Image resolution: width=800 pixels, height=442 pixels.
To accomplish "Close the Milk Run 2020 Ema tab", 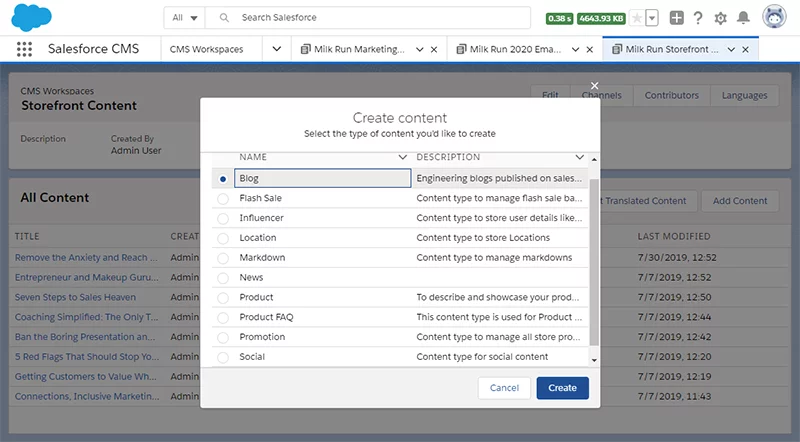I will [x=589, y=50].
